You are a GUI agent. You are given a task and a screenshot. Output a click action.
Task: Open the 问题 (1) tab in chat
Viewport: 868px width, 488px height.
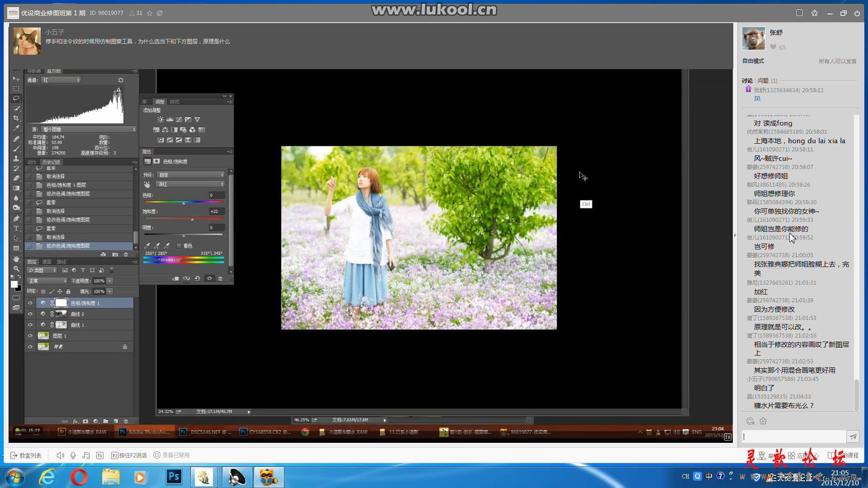[x=767, y=80]
